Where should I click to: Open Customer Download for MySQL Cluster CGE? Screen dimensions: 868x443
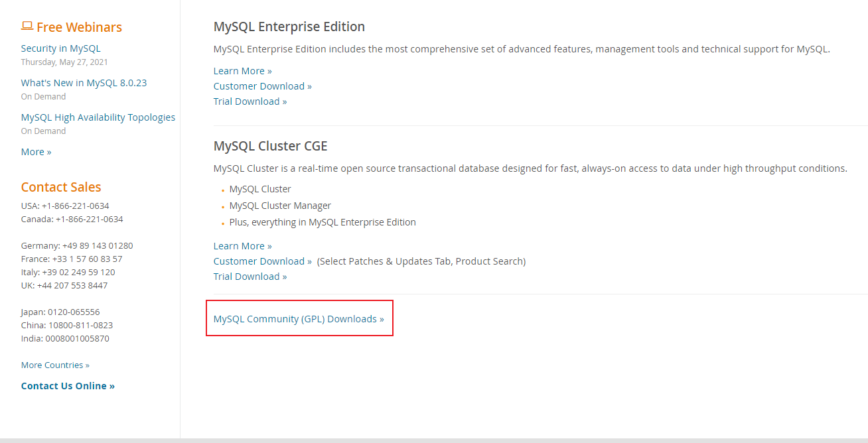pyautogui.click(x=262, y=261)
